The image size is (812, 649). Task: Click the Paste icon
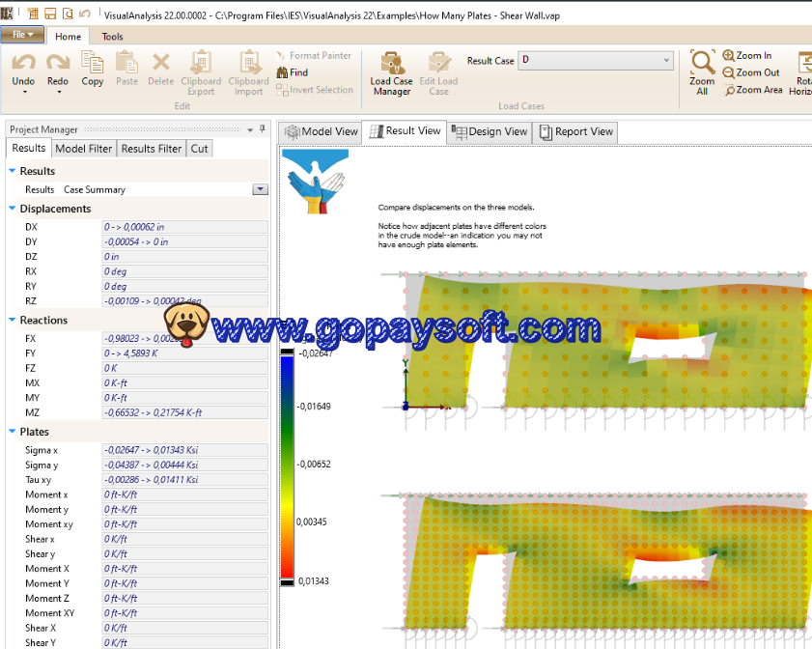[x=126, y=69]
